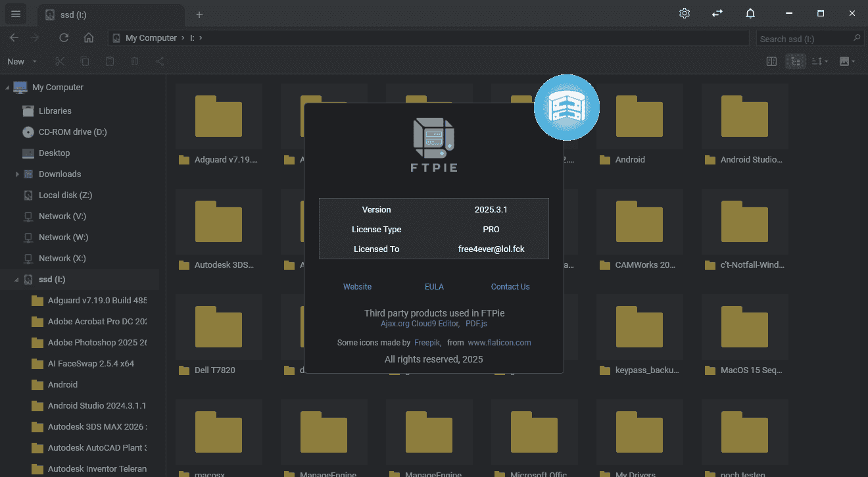The width and height of the screenshot is (868, 477).
Task: Open settings via the gear icon
Action: pyautogui.click(x=685, y=13)
